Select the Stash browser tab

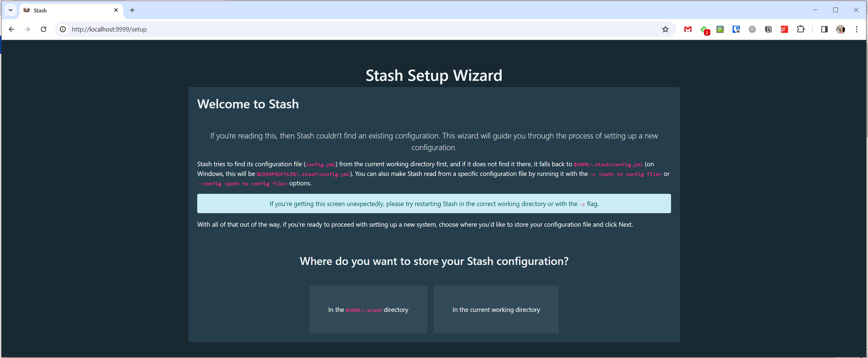point(71,10)
